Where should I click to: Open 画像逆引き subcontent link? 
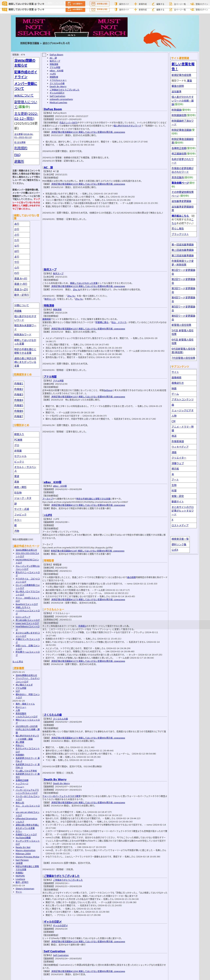coord(178,383)
